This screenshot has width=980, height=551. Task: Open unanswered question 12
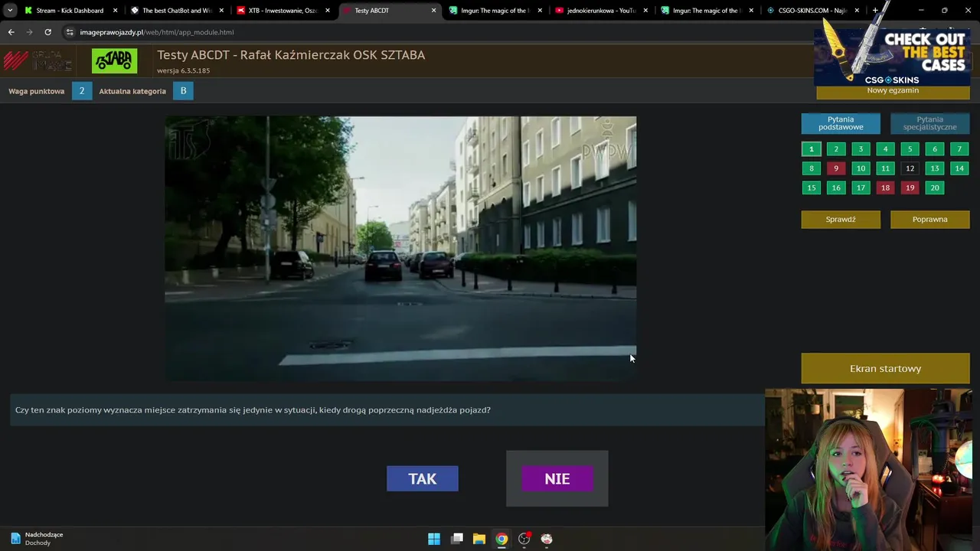910,168
